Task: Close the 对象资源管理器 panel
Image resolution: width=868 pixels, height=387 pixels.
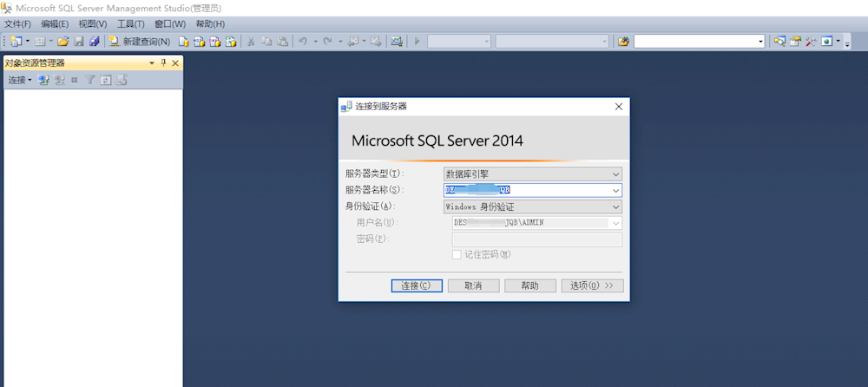Action: [175, 63]
